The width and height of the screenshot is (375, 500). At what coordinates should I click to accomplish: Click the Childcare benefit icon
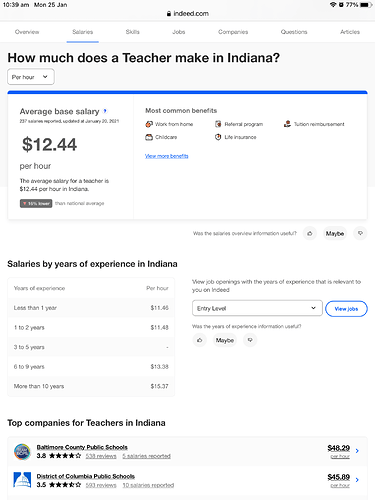point(149,137)
